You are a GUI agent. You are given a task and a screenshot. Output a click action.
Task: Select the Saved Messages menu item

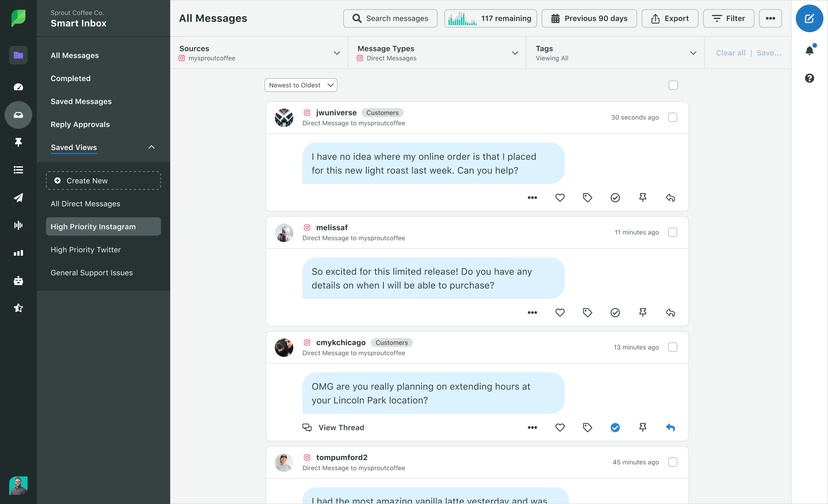click(81, 101)
